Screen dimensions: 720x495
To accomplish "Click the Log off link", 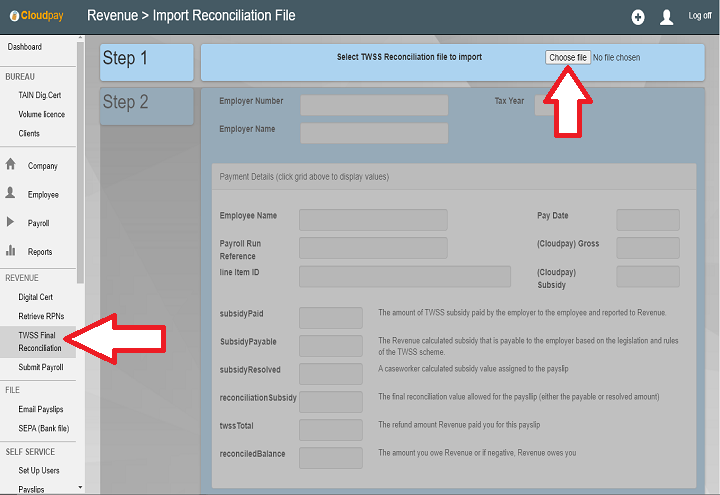I will pyautogui.click(x=700, y=17).
